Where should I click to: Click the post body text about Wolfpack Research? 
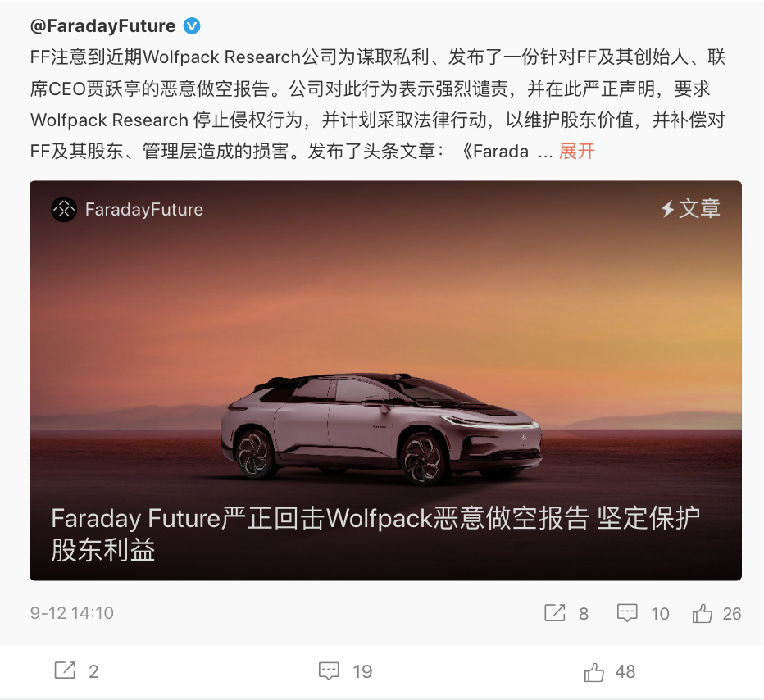[378, 104]
